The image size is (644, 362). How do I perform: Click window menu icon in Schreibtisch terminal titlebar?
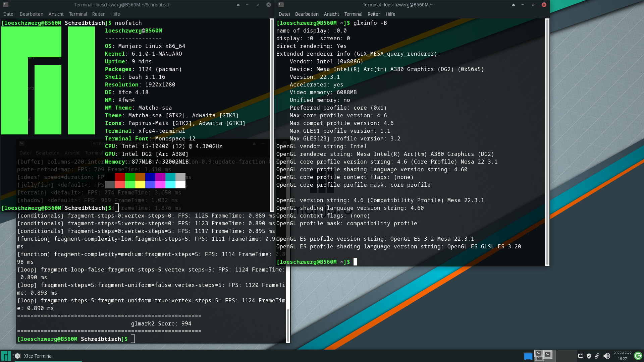tap(6, 5)
